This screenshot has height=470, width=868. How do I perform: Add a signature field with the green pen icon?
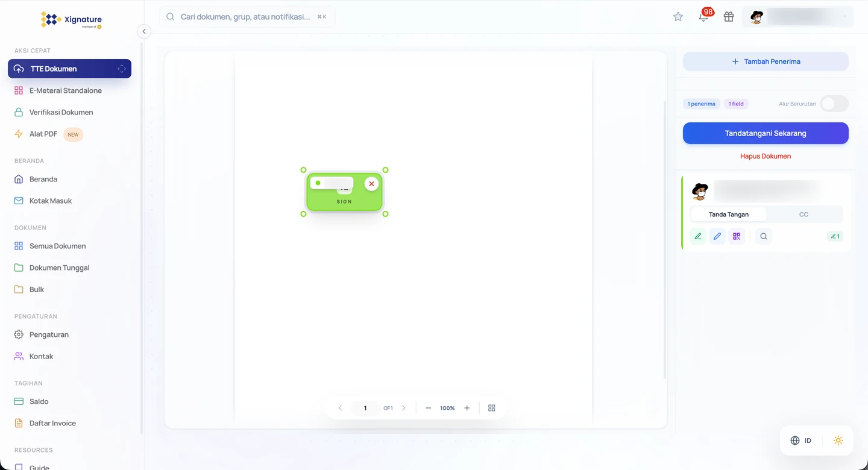698,236
